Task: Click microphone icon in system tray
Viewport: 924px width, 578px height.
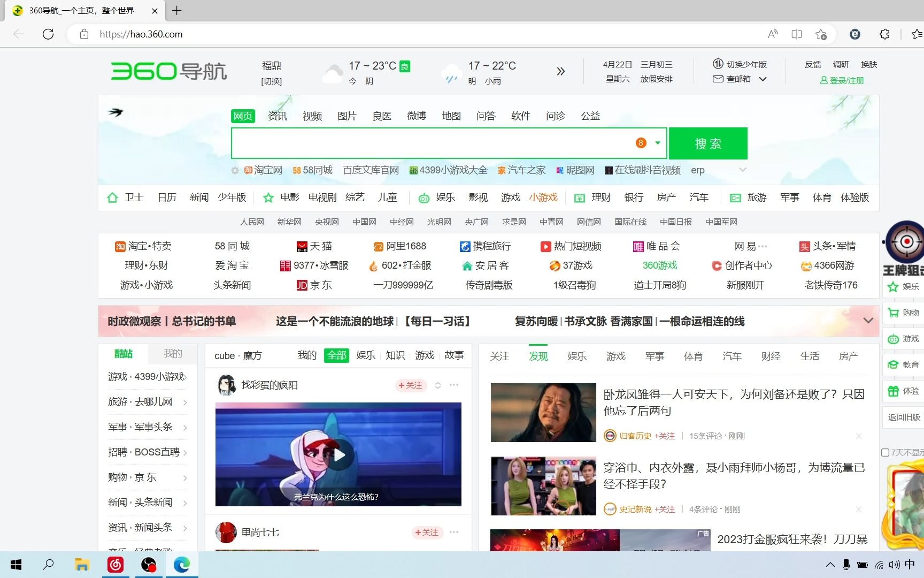Action: pos(846,565)
